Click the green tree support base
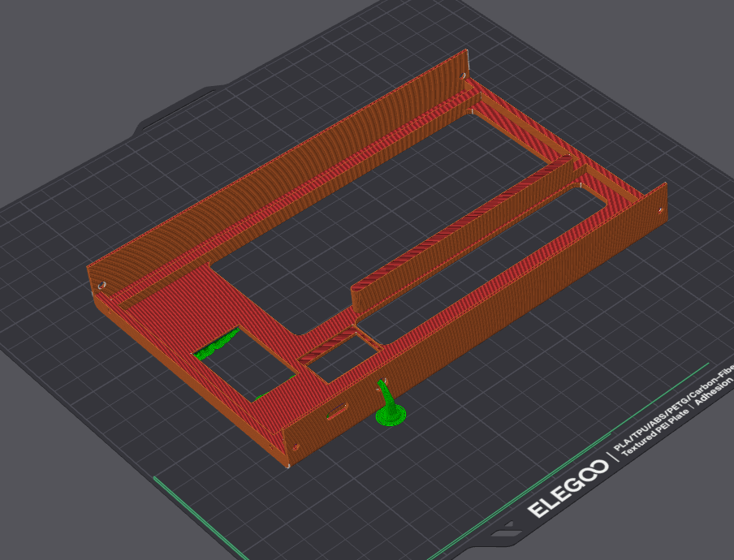The height and width of the screenshot is (560, 734). (x=391, y=415)
